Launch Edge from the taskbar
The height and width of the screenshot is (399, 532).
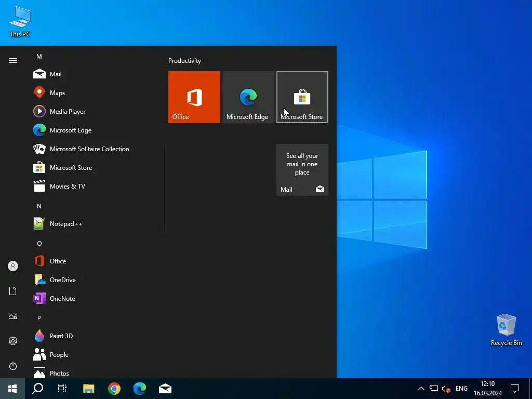point(139,389)
